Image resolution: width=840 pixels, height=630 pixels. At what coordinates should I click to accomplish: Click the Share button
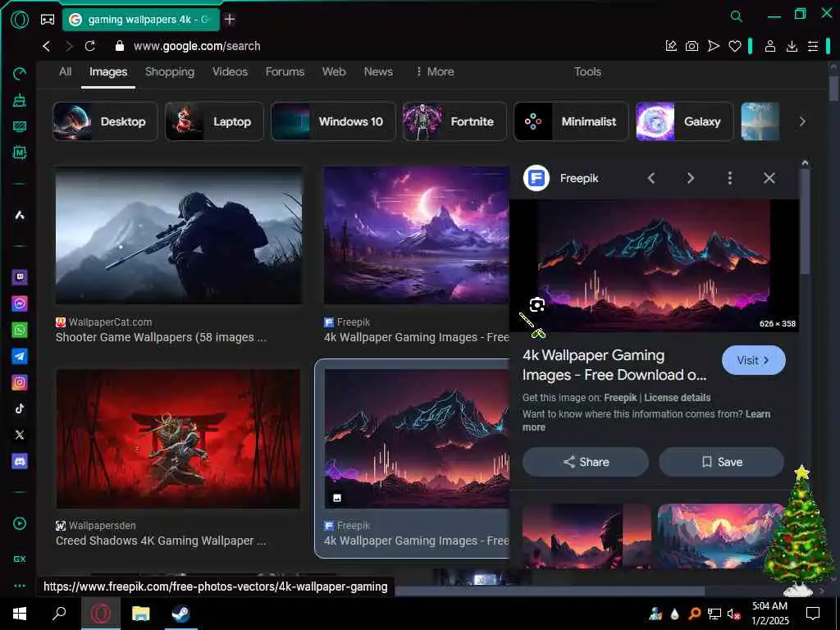click(x=586, y=462)
